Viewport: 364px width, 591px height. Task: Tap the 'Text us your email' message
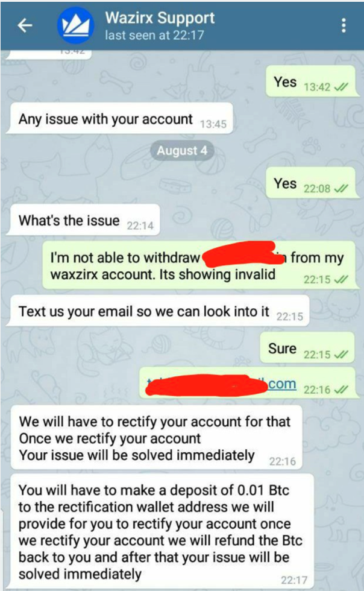[x=158, y=311]
